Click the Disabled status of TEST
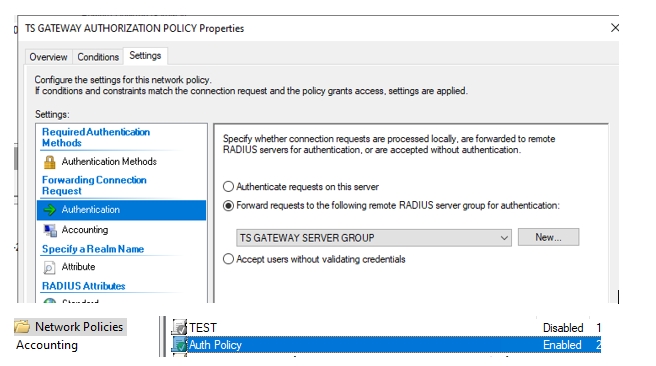The height and width of the screenshot is (366, 656). 563,328
